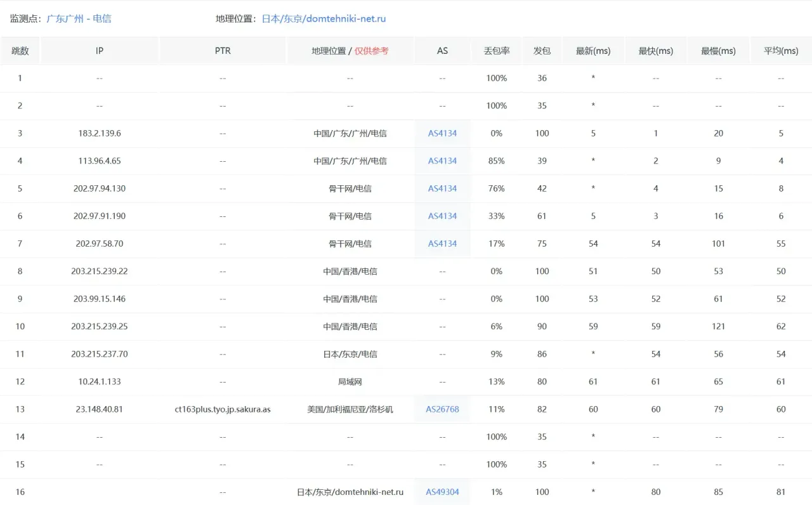Click the 最新(ms) column header

[593, 51]
